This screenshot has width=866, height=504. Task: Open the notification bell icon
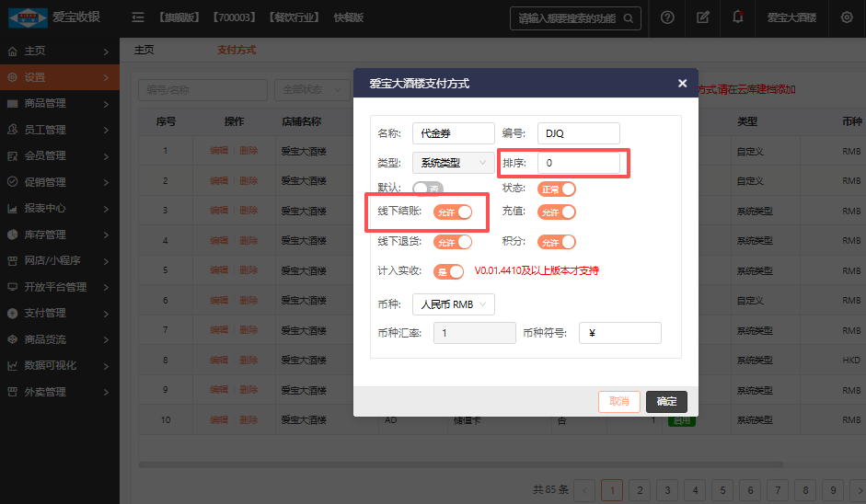pos(738,17)
